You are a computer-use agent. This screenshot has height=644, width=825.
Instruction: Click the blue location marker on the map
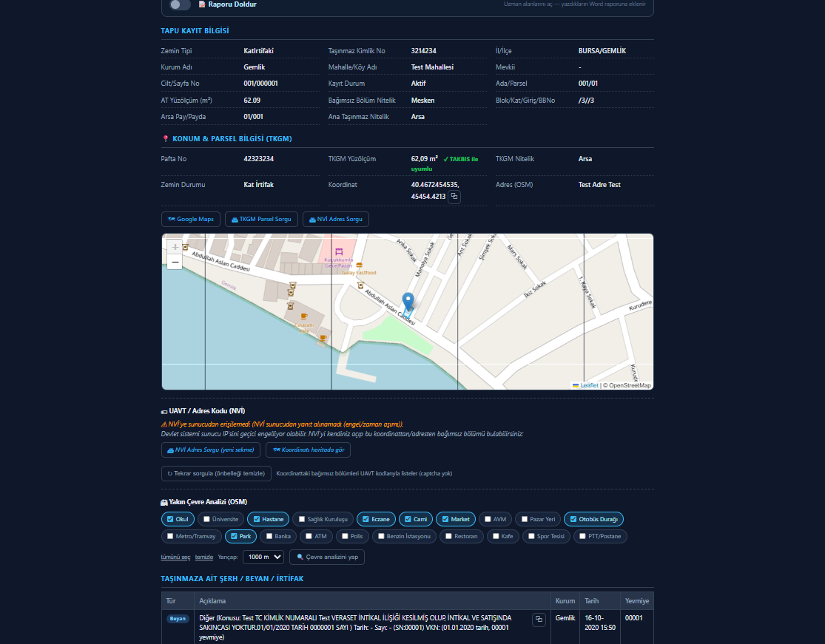point(408,302)
